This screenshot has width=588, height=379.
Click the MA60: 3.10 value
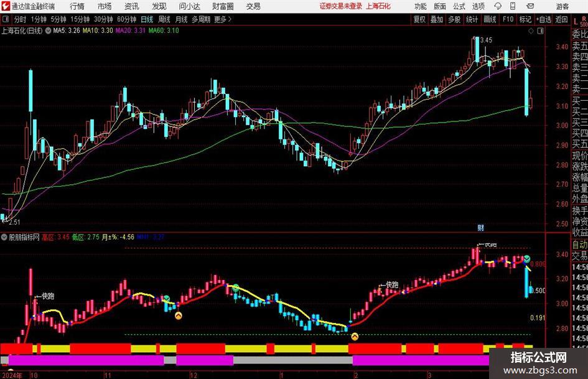click(164, 30)
